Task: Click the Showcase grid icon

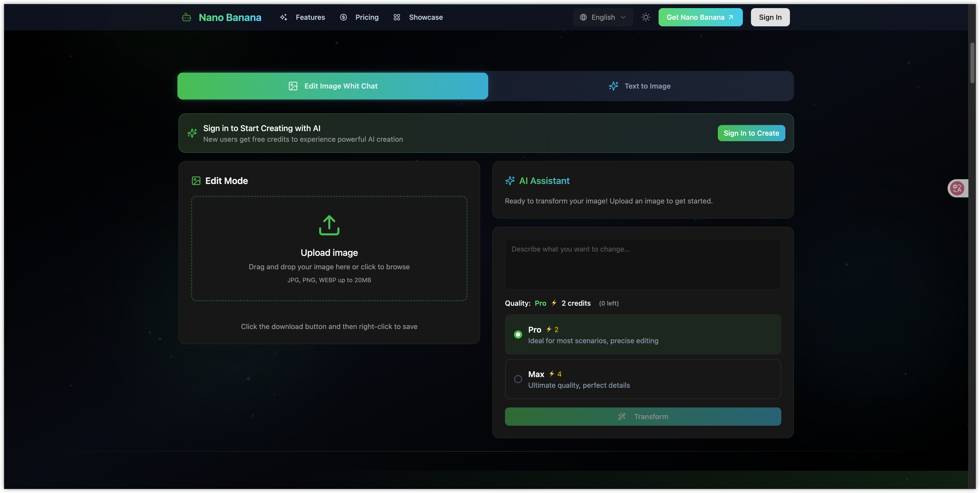Action: (x=397, y=17)
